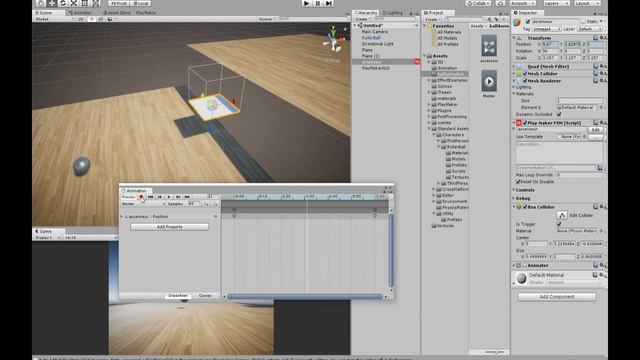Open the Hierarchy tab

point(366,13)
